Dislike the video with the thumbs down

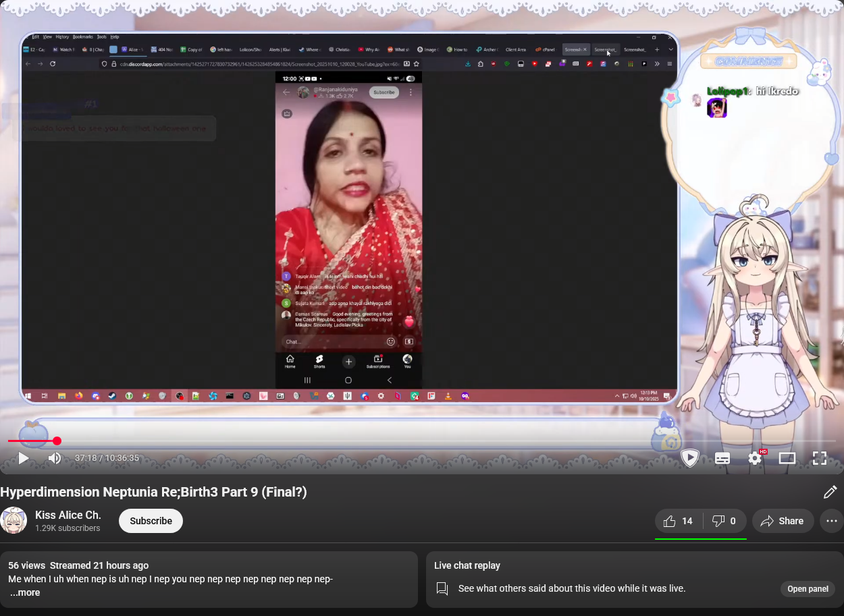(x=724, y=521)
